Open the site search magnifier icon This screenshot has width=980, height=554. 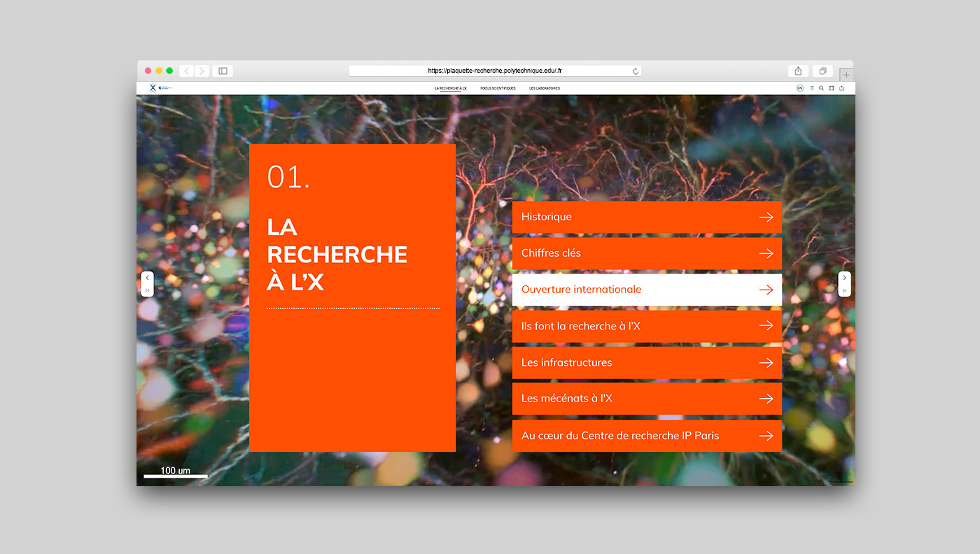[822, 88]
